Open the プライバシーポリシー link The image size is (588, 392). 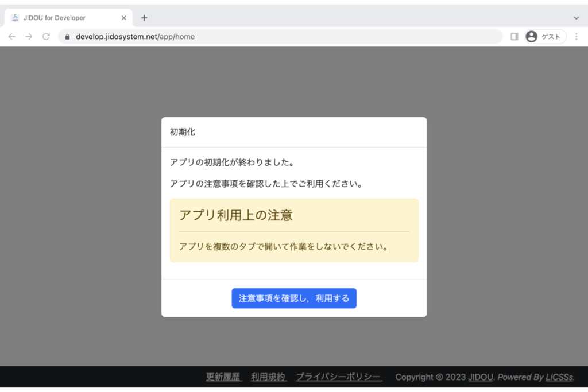(339, 377)
